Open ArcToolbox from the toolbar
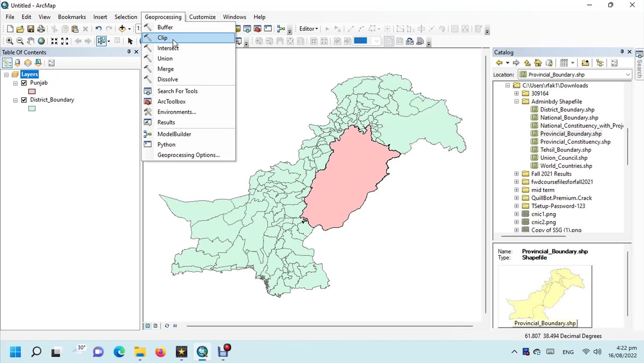644x363 pixels. 257,29
